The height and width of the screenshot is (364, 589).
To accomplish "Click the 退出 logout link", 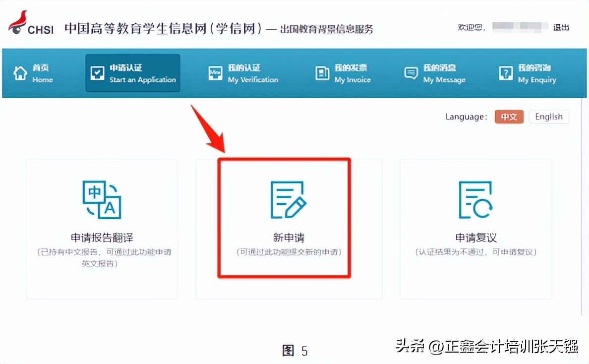I will click(561, 28).
